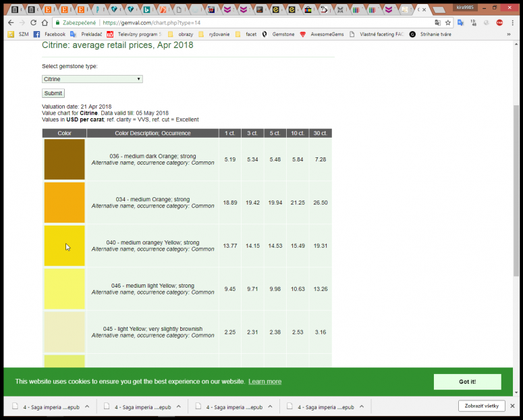This screenshot has width=523, height=420.
Task: Bookmark this page with the star icon
Action: point(448,23)
